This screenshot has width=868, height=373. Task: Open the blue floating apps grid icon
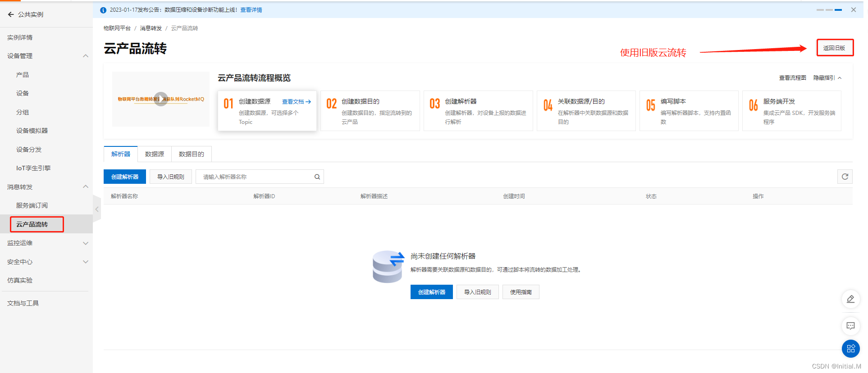850,348
